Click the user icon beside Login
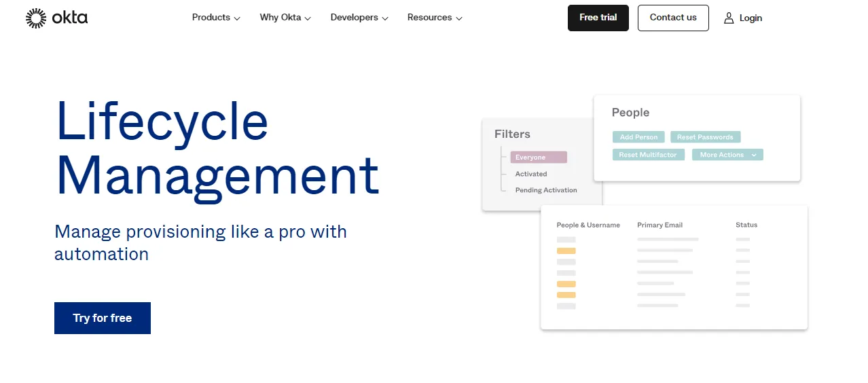This screenshot has width=868, height=383. click(x=729, y=18)
